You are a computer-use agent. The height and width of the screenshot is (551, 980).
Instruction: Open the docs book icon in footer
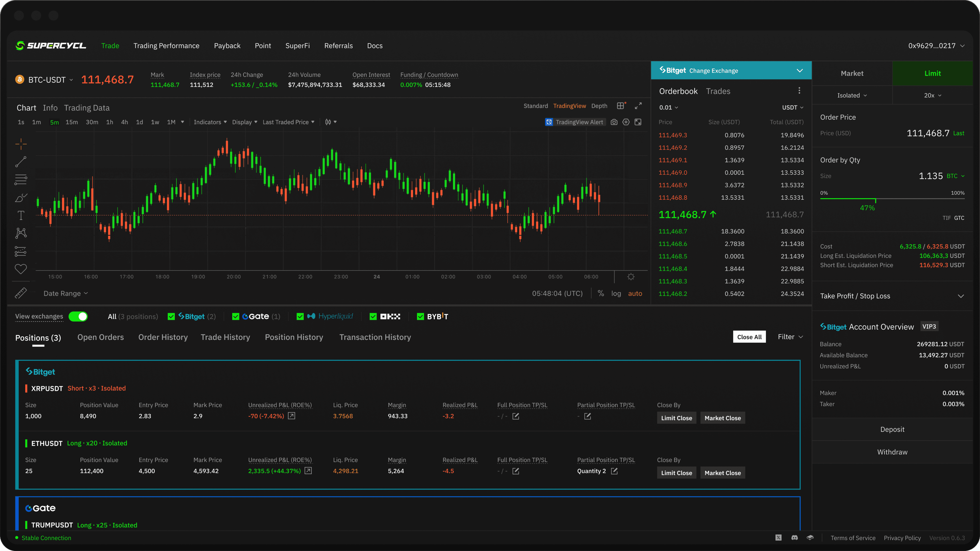point(810,538)
